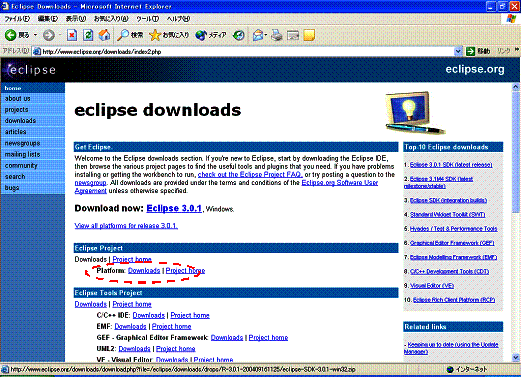Open Search pane with magnifier icon
Screen dimensions: 523x378
[x=123, y=35]
